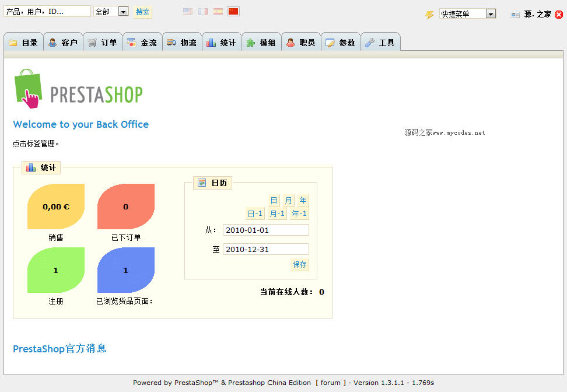The width and height of the screenshot is (567, 392).
Task: Click the Version 1.3.1.1 footer text
Action: [379, 383]
